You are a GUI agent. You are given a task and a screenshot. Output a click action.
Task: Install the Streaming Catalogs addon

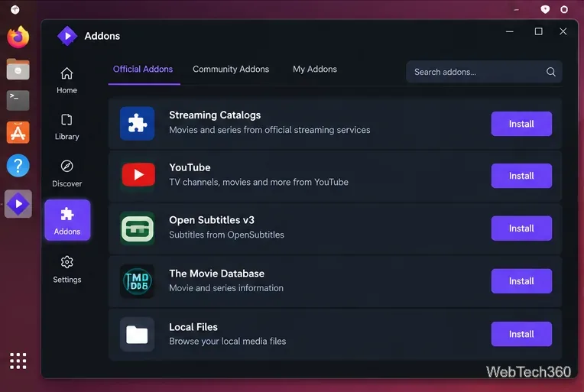click(521, 124)
